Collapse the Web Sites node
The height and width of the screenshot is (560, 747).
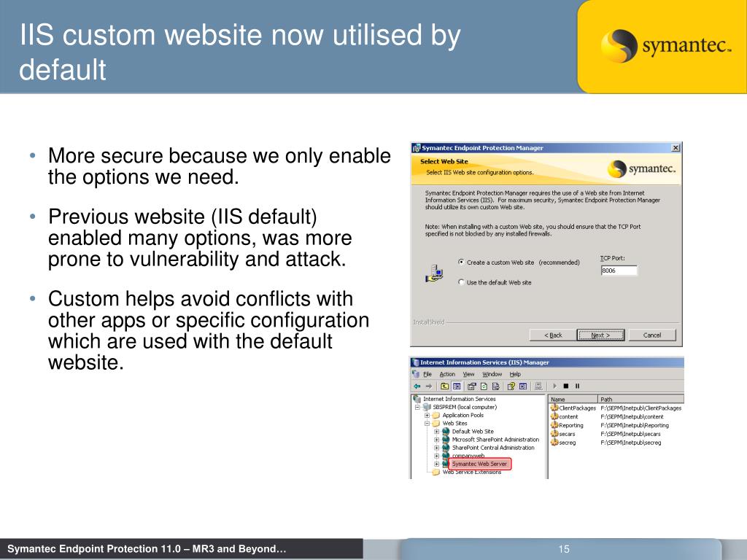(x=427, y=424)
